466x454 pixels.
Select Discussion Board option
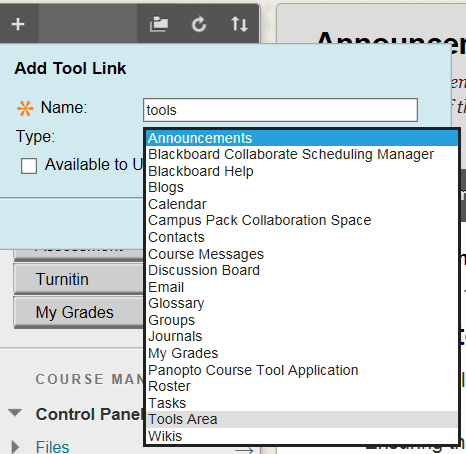pos(302,270)
